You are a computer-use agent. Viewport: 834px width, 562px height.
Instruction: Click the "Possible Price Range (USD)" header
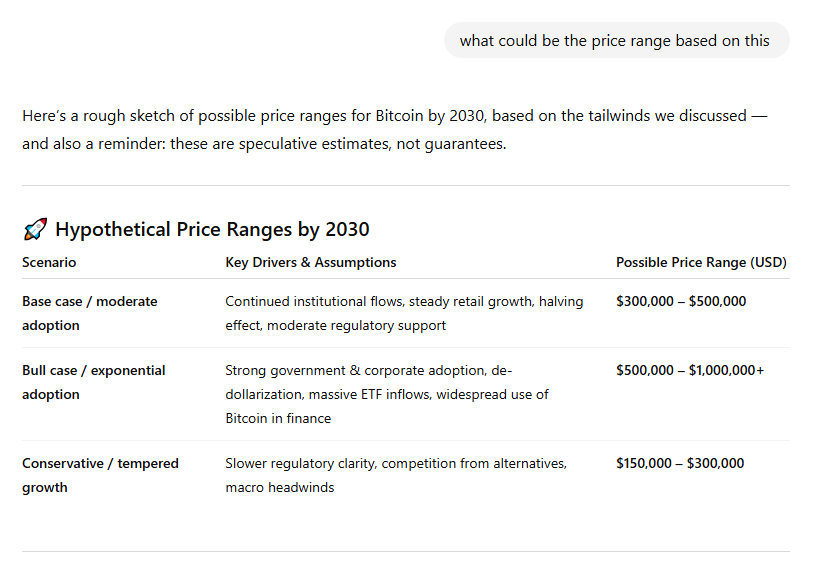pos(701,262)
